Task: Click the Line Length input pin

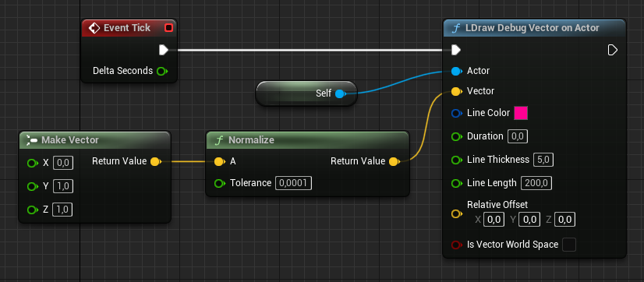Action: [x=457, y=183]
